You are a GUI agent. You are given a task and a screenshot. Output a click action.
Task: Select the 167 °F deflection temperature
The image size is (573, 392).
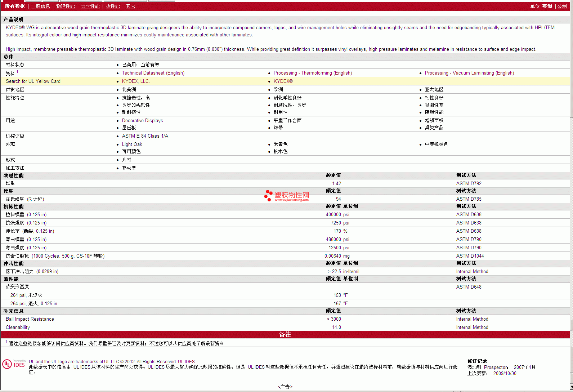[341, 303]
